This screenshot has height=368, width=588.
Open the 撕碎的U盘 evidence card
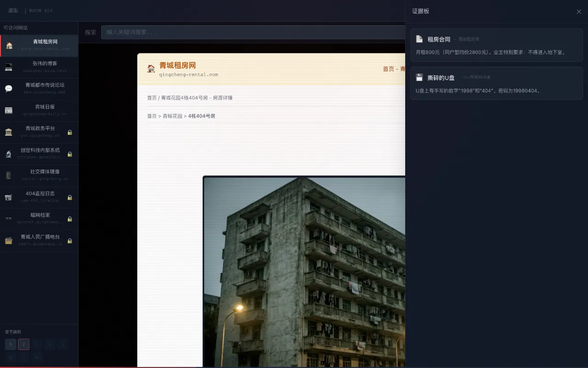point(497,83)
